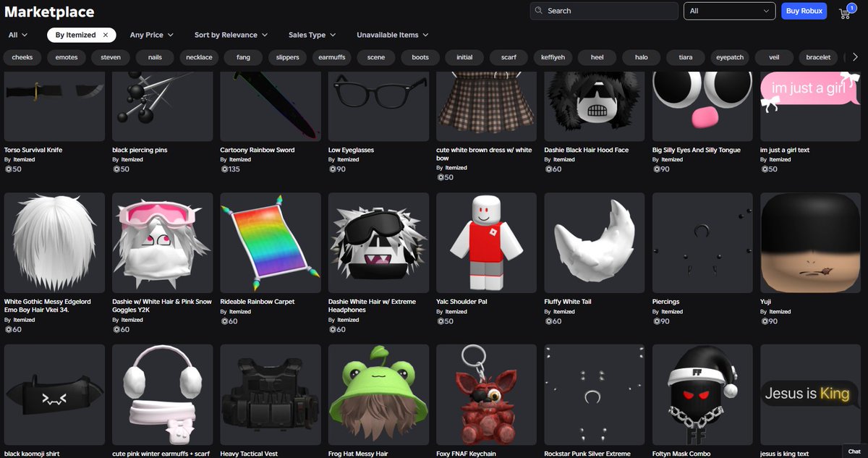Click Dashie Black Hair Hood Face title

coord(587,150)
